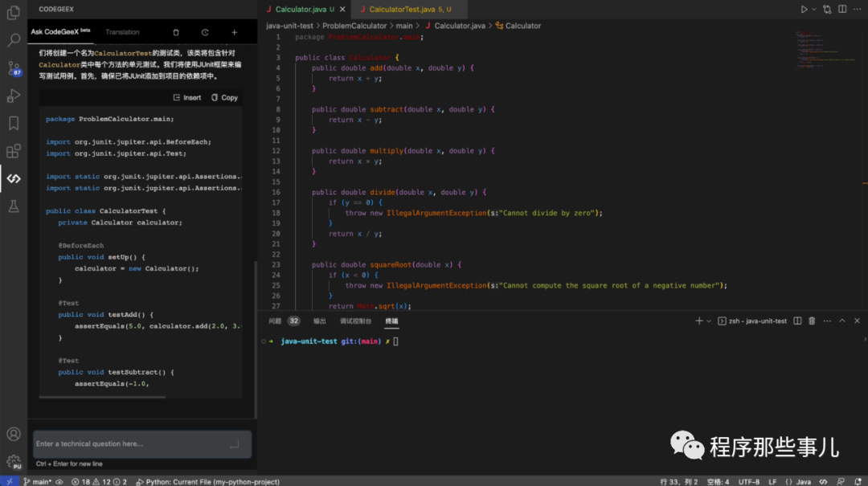The width and height of the screenshot is (868, 486).
Task: Open the Search view in the activity bar
Action: click(x=13, y=39)
